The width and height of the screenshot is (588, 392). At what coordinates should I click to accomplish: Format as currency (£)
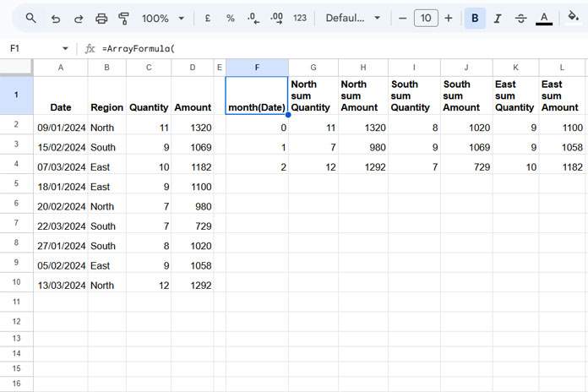[207, 18]
